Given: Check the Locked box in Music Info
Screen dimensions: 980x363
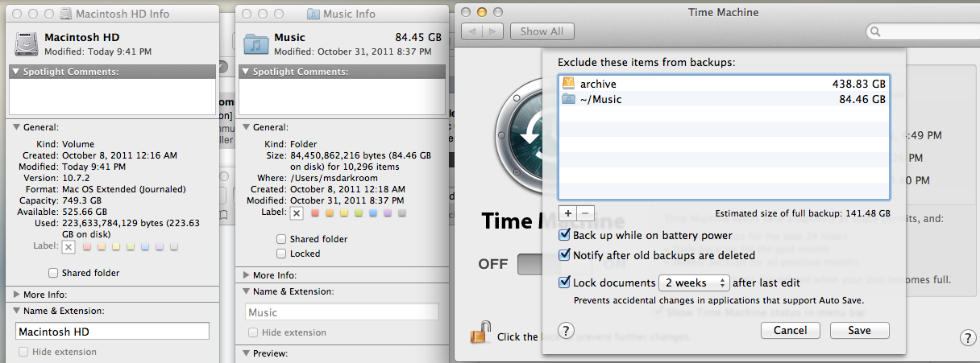Looking at the screenshot, I should coord(280,254).
